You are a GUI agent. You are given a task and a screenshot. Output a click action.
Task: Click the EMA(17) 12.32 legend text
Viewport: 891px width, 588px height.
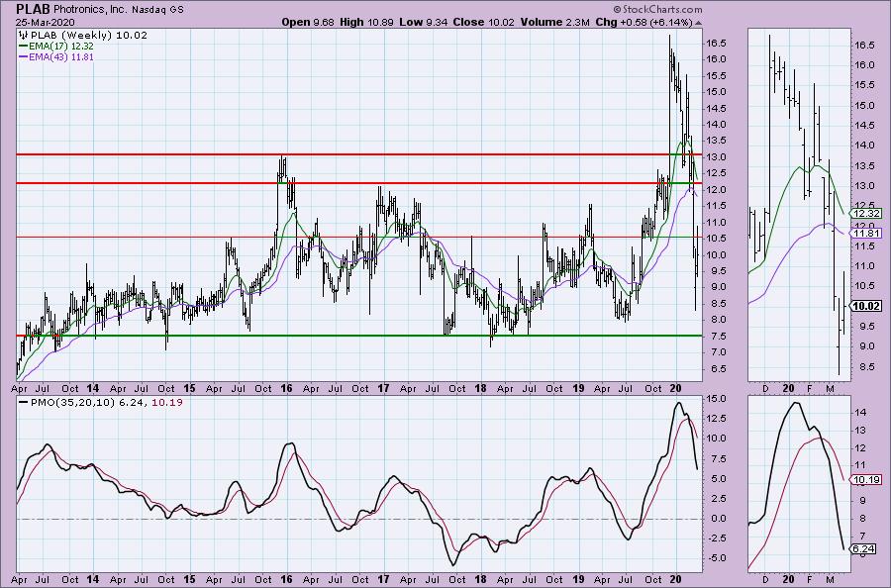tap(61, 47)
